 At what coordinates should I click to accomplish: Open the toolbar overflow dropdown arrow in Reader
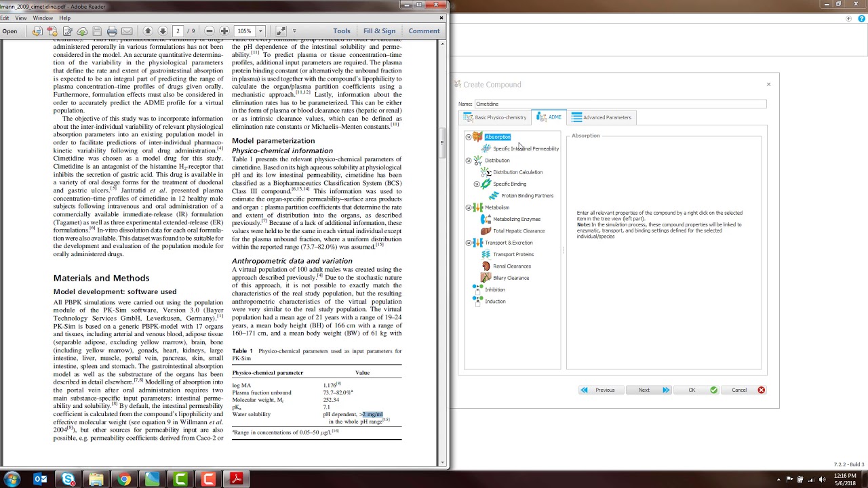[294, 31]
